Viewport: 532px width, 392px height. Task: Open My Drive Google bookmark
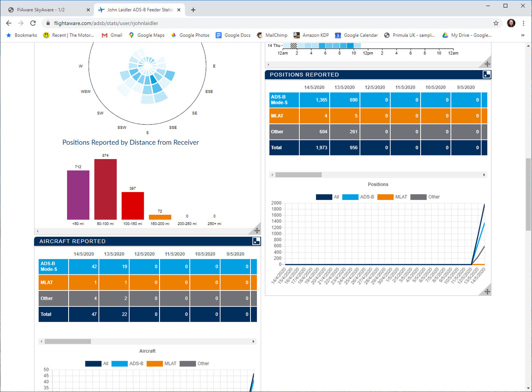(x=467, y=35)
